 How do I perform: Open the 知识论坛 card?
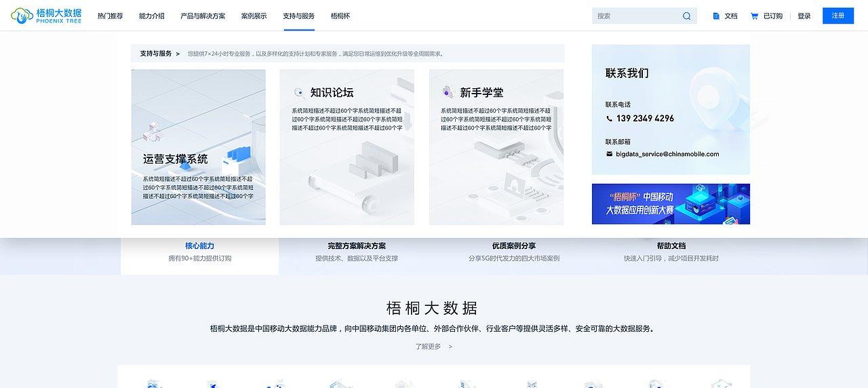347,147
